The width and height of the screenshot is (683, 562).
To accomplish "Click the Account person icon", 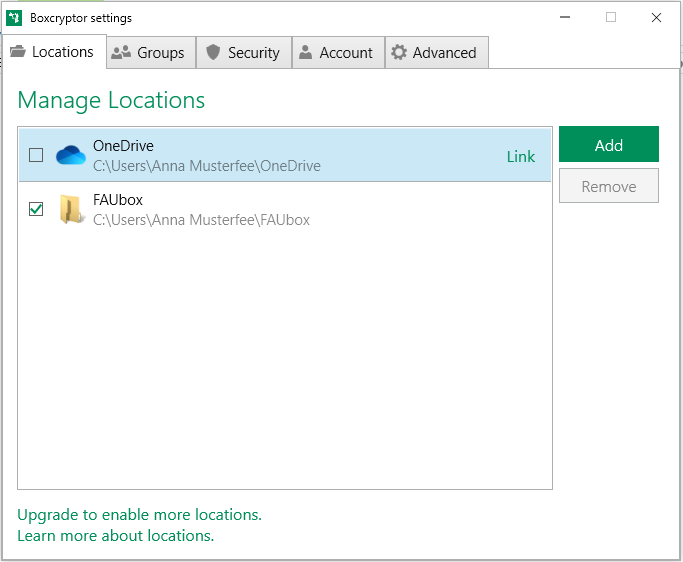I will coord(305,52).
